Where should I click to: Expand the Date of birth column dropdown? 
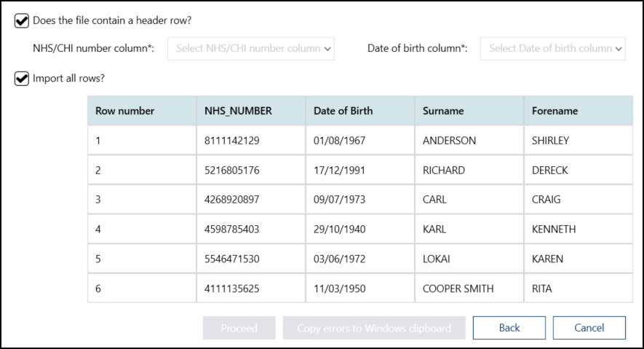[x=552, y=49]
